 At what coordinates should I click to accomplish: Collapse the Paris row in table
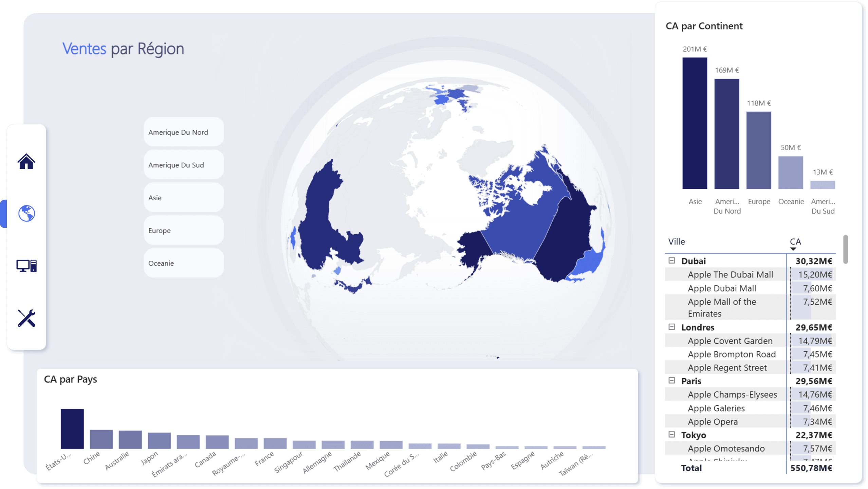pyautogui.click(x=671, y=381)
